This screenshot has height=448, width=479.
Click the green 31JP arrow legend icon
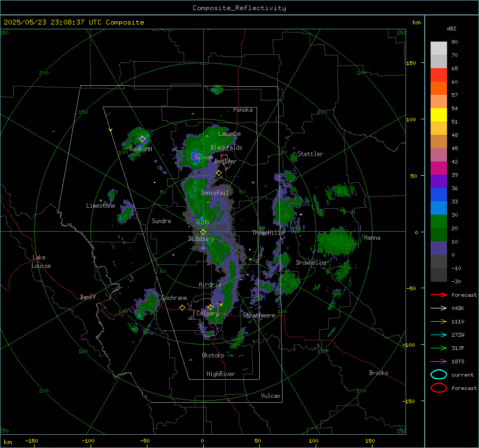[439, 348]
